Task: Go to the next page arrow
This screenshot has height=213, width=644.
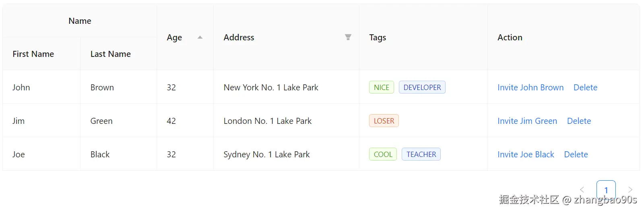Action: 630,190
